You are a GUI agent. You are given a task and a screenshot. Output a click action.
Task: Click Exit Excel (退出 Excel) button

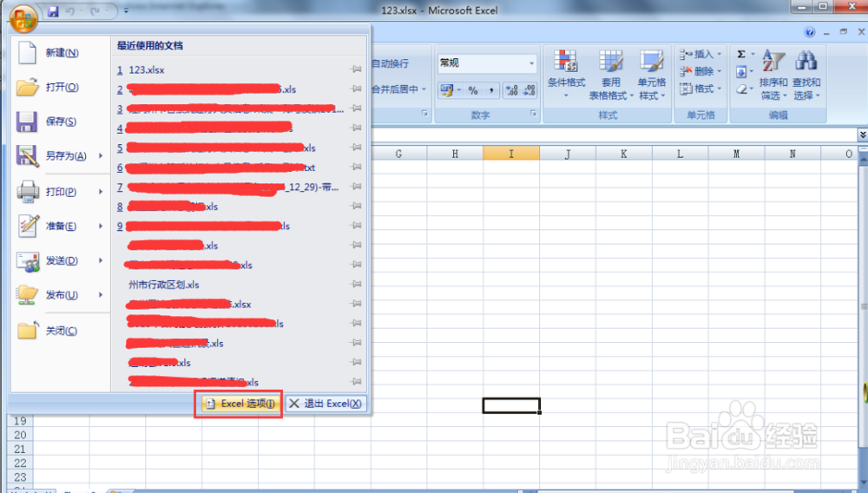(x=325, y=404)
